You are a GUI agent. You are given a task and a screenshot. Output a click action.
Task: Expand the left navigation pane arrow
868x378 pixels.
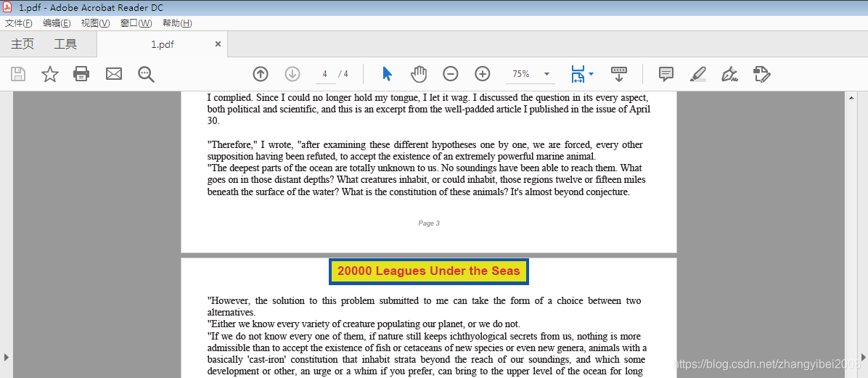click(6, 356)
